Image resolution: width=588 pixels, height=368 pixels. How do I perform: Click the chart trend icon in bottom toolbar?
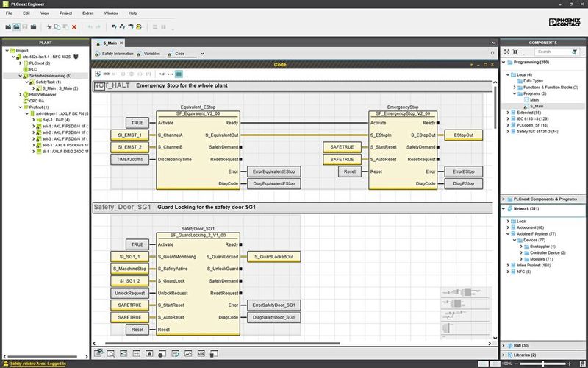188,353
